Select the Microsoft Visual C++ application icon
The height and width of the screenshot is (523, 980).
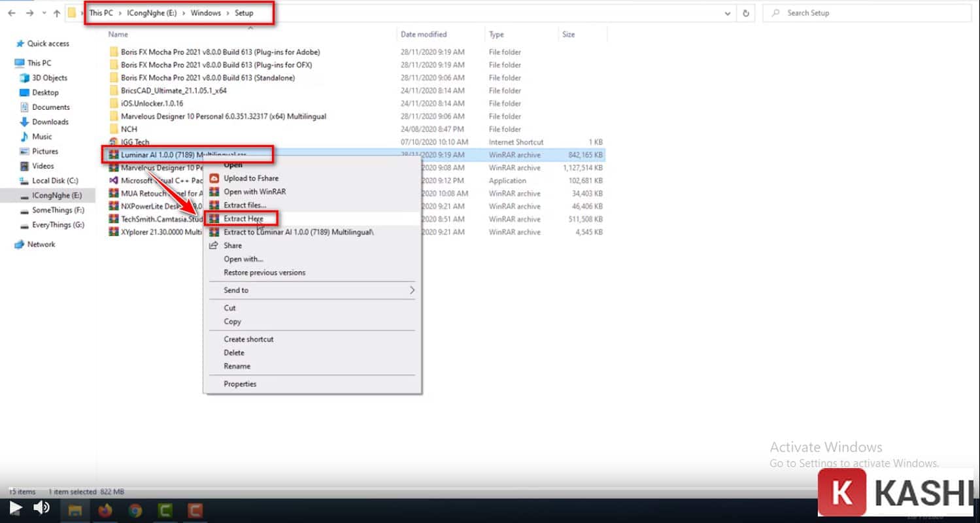click(114, 180)
